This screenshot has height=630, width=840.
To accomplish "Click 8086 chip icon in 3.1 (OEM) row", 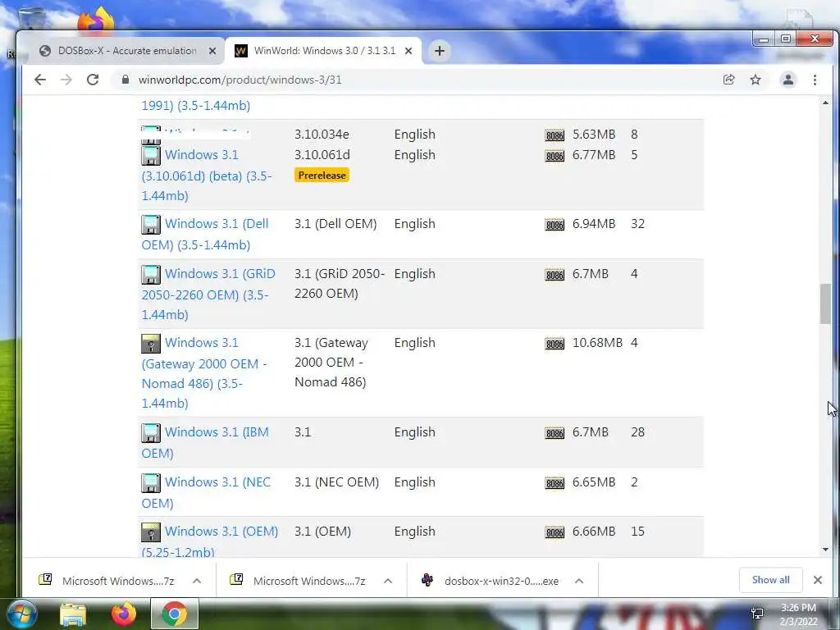I will tap(555, 532).
